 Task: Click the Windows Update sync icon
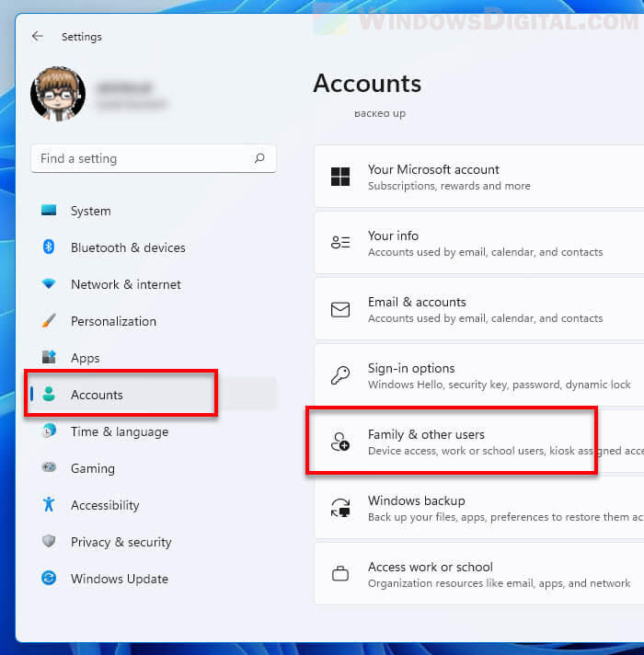tap(49, 578)
